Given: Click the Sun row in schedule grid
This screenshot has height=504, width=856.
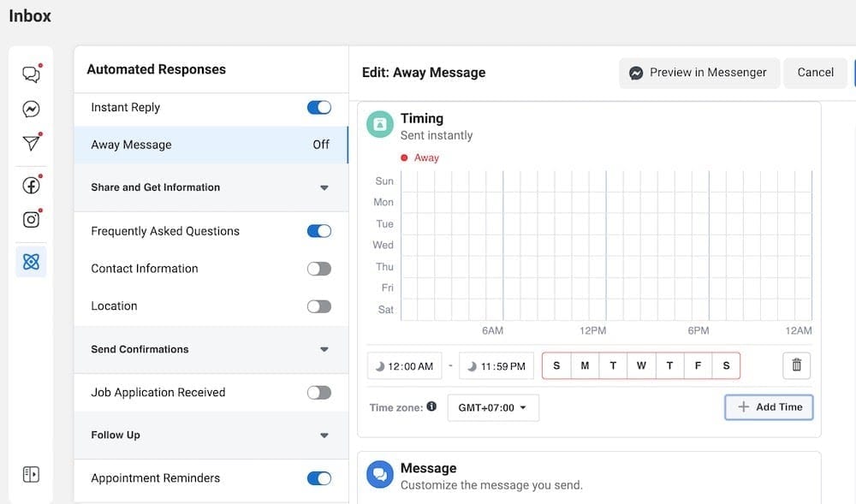Looking at the screenshot, I should 606,181.
